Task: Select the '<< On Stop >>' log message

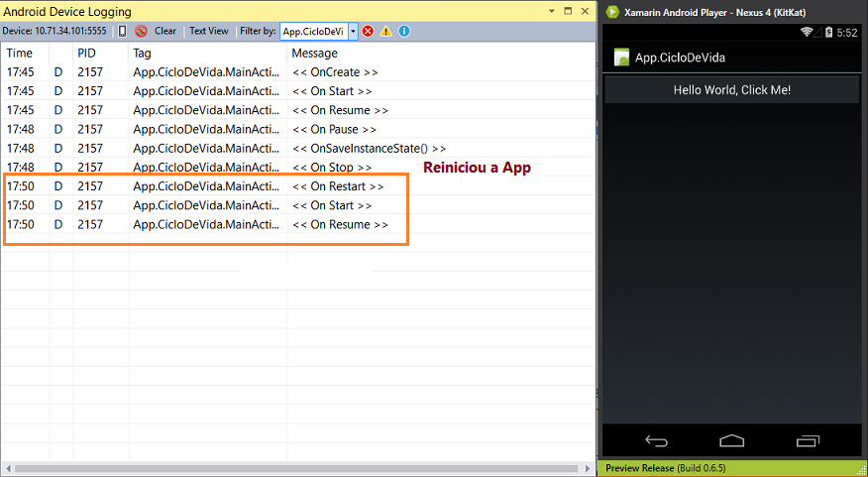Action: (332, 168)
